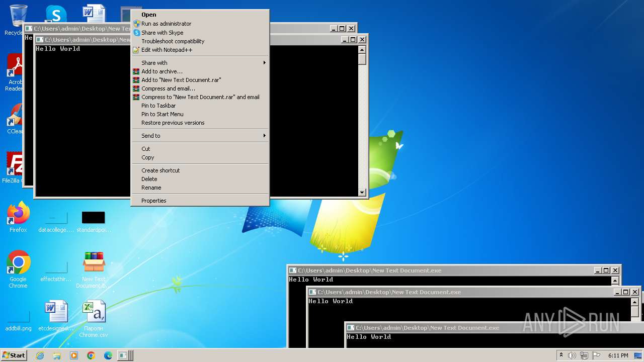Expand the Send to submenu

click(200, 136)
